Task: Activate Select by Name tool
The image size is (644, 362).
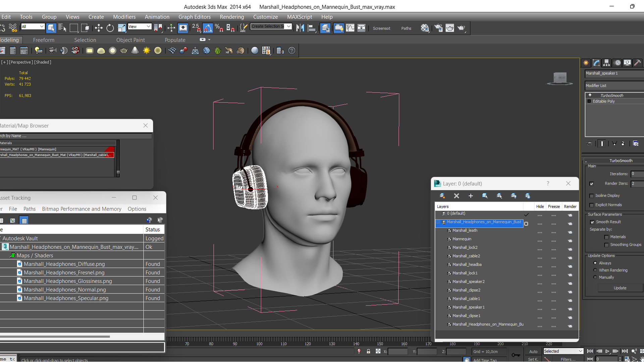Action: pyautogui.click(x=62, y=28)
